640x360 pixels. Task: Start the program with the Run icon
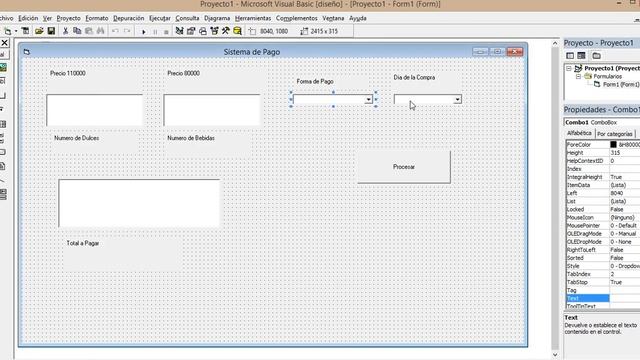point(144,31)
